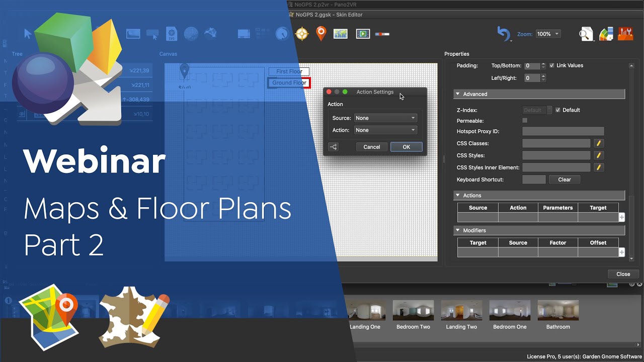Click Cancel in Action Settings dialog
This screenshot has height=362, width=644.
click(x=372, y=147)
